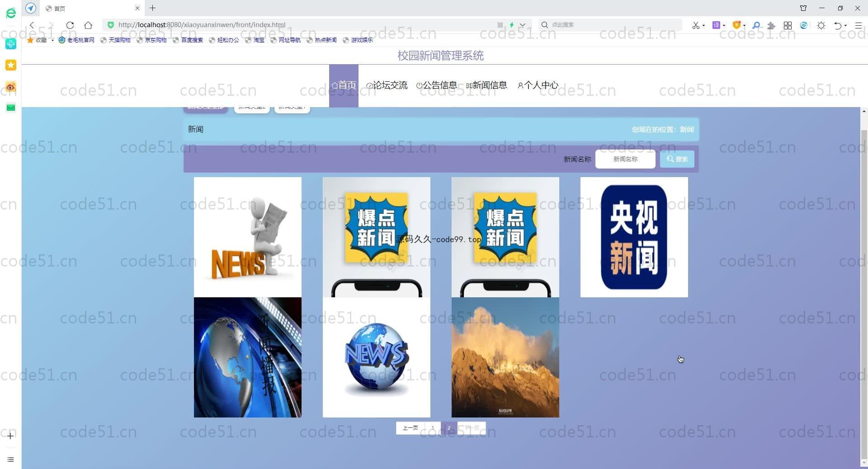Expand the address bar dropdown chevron
The image size is (868, 469).
(523, 25)
